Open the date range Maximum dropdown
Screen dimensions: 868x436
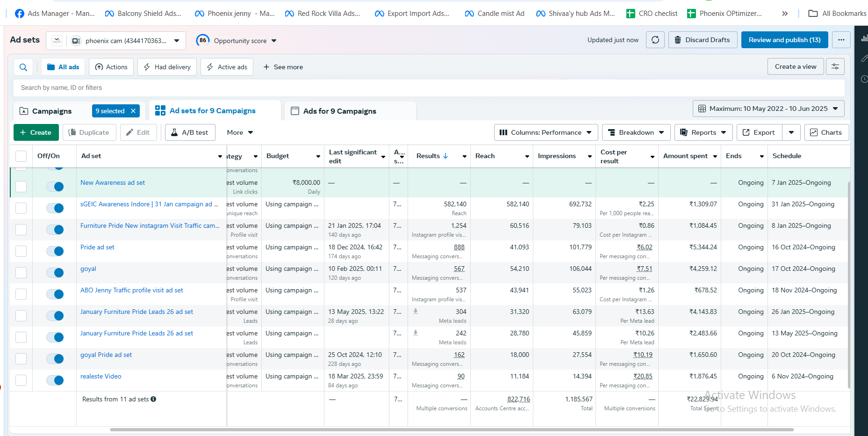pyautogui.click(x=768, y=109)
